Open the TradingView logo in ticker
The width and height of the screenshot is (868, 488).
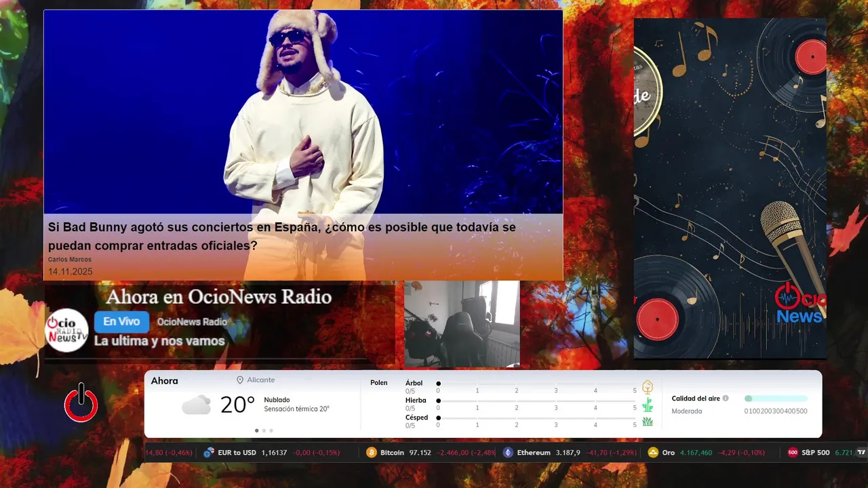coord(861,453)
